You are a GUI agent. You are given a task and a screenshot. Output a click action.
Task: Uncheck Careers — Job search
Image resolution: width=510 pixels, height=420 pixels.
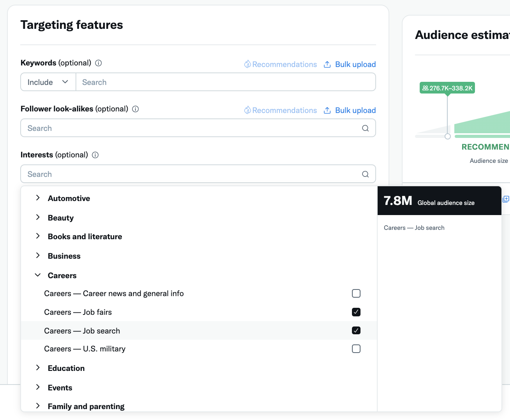point(356,330)
